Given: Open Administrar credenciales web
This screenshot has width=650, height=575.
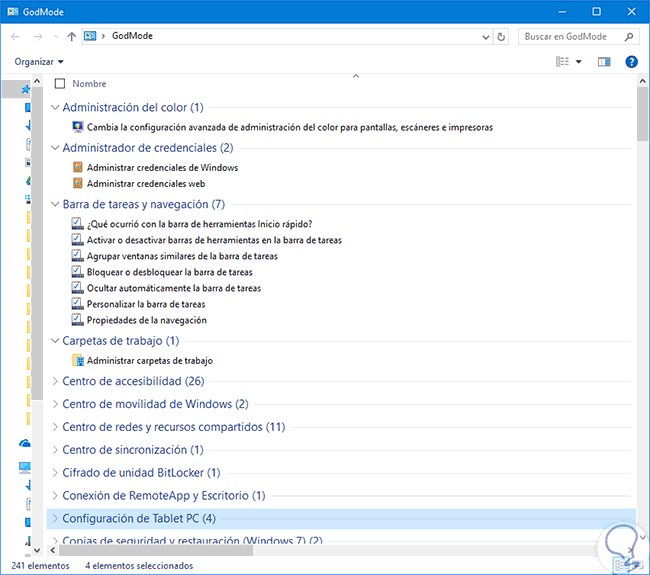Looking at the screenshot, I should click(x=146, y=184).
